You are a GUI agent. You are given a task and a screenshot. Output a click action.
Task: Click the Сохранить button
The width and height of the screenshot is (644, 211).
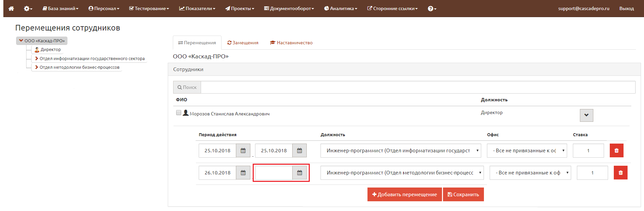coord(463,195)
